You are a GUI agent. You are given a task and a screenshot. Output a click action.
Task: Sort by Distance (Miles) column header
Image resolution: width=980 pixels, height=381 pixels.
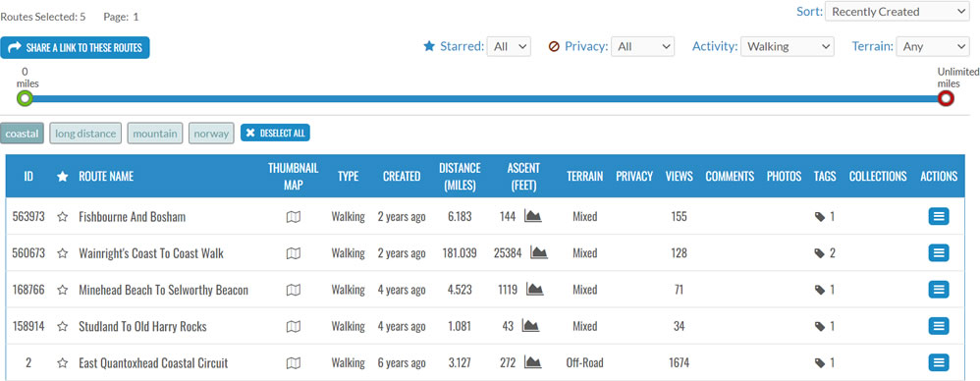coord(460,176)
